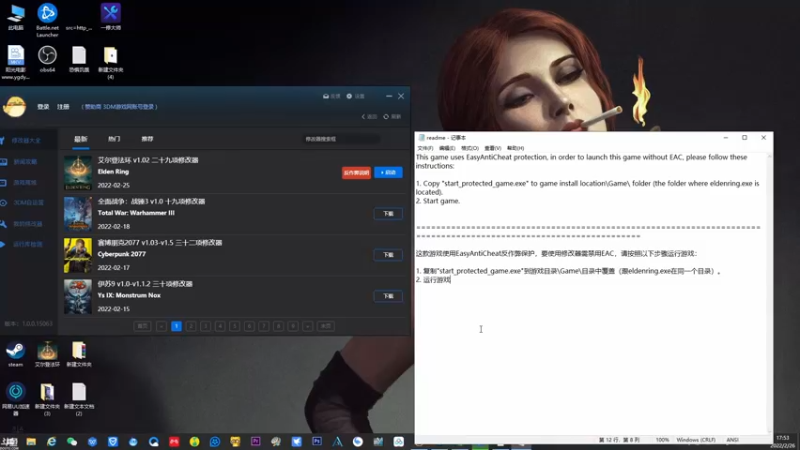Click the next page arrow in pagination

pos(308,326)
